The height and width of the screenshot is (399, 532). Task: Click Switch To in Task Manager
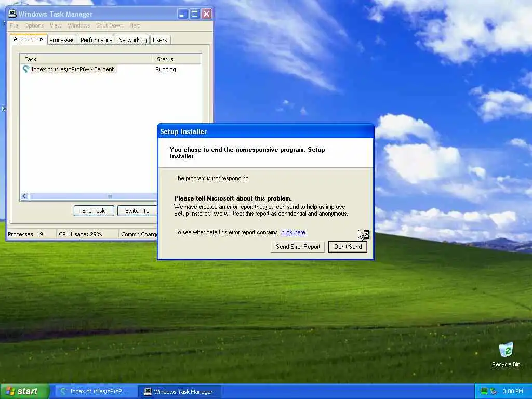pos(137,211)
